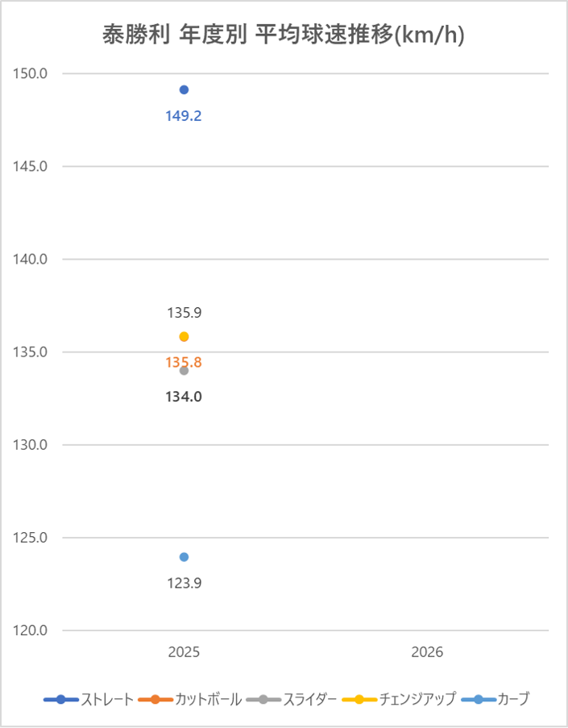568x728 pixels.
Task: Select the 134.0 data label
Action: [x=184, y=396]
